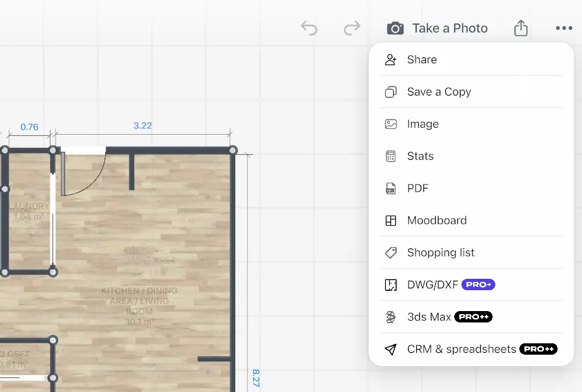Click the 3.22 dimension label
This screenshot has height=392, width=582.
click(x=142, y=126)
